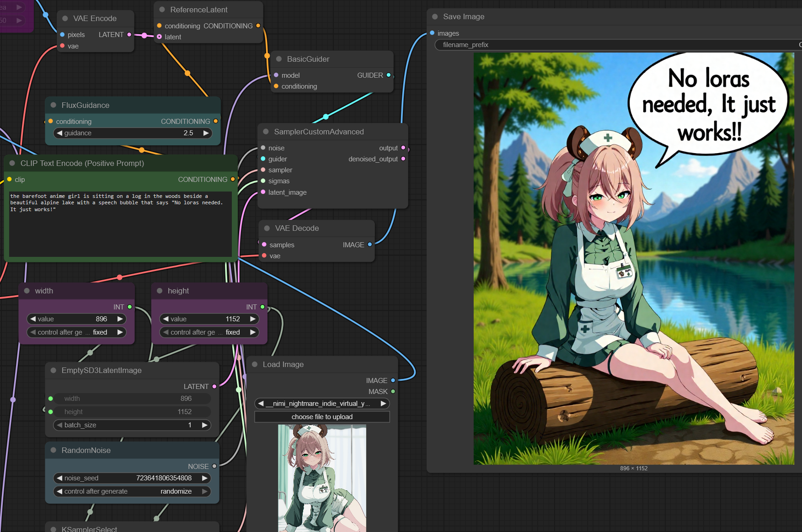
Task: Click the LATENT output socket on EmptySD3LatentImage
Action: [214, 387]
